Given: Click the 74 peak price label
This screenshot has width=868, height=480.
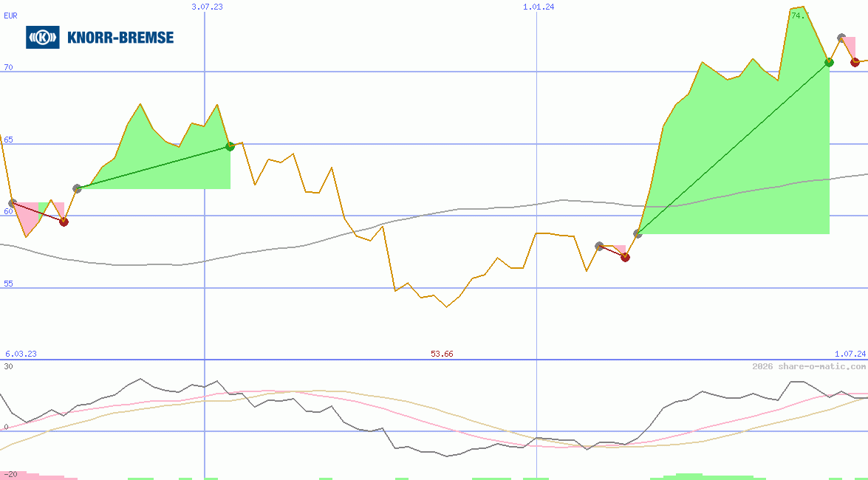Looking at the screenshot, I should point(796,16).
